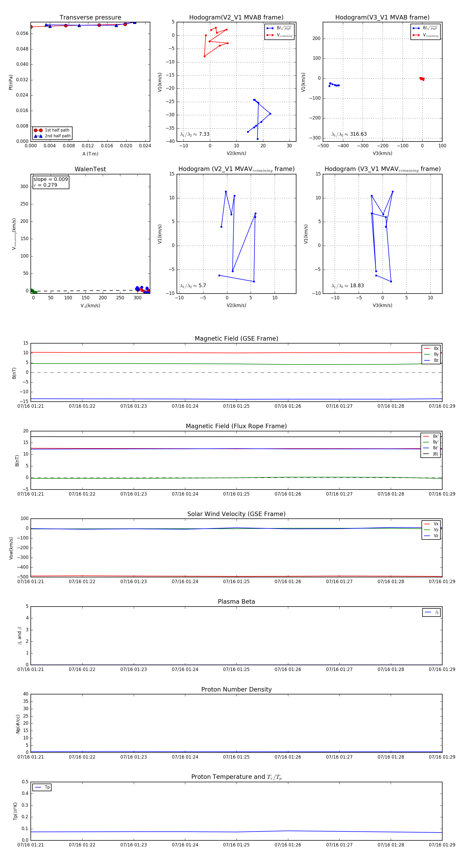The height and width of the screenshot is (868, 473).
Task: Click the eigenvalue ratio label 7.33
Action: [x=195, y=134]
